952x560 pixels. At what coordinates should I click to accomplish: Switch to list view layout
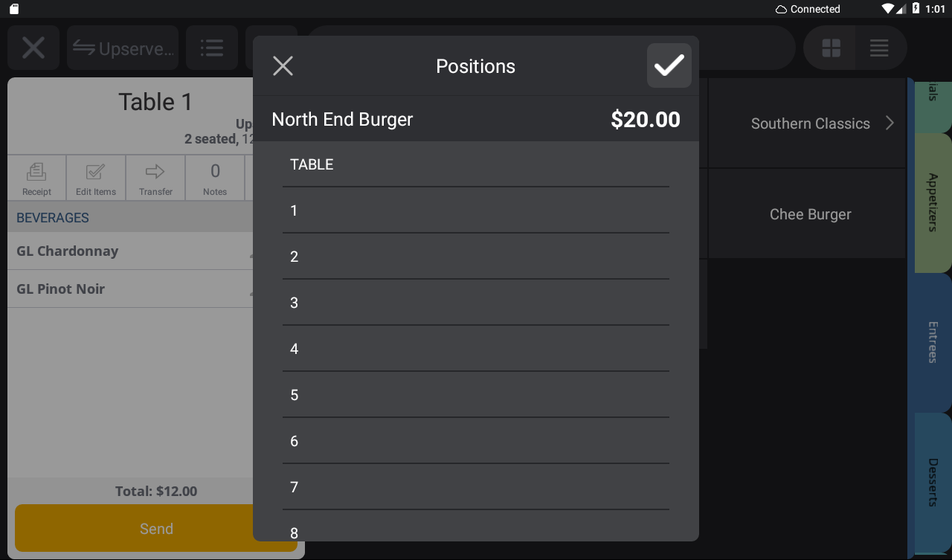pos(879,48)
